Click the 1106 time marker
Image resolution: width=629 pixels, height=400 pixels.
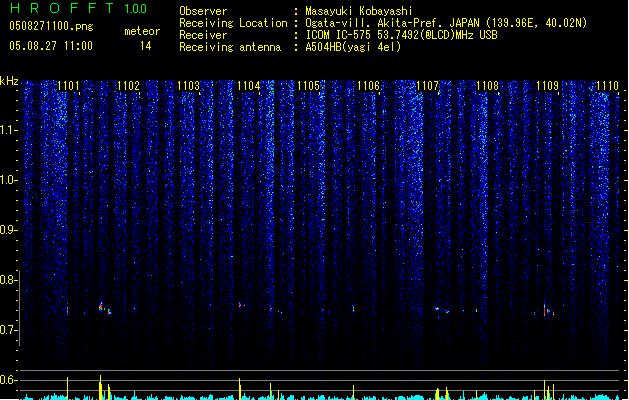(x=368, y=86)
